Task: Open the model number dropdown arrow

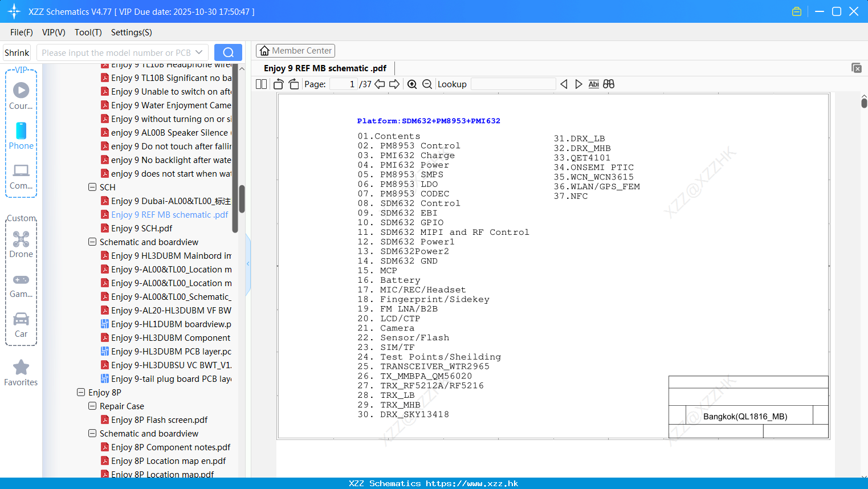Action: point(199,52)
